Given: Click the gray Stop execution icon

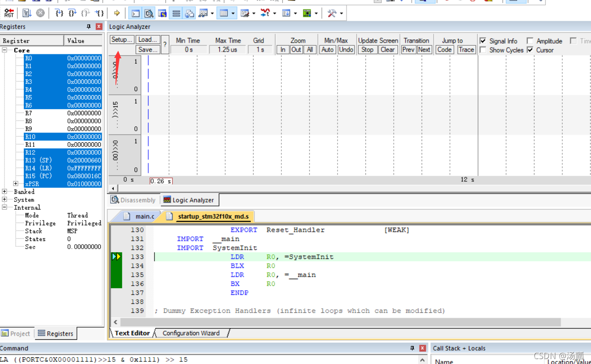Looking at the screenshot, I should tap(40, 13).
